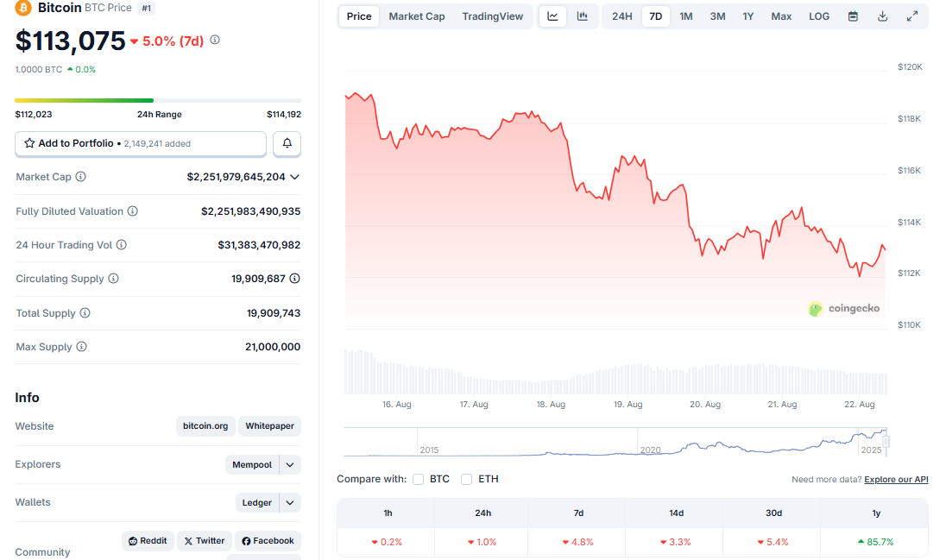This screenshot has width=946, height=560.
Task: Open the Max Supply info icon
Action: pyautogui.click(x=81, y=347)
